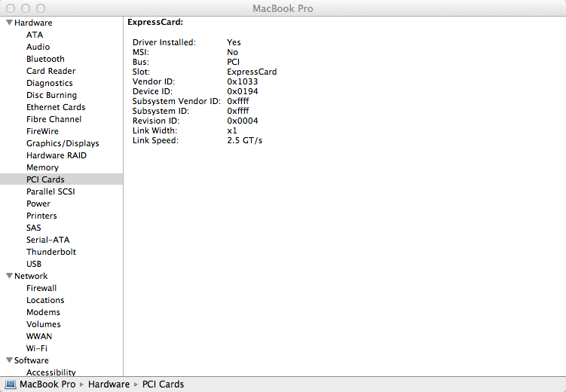Click the window's zoom button
The height and width of the screenshot is (392, 566).
41,8
